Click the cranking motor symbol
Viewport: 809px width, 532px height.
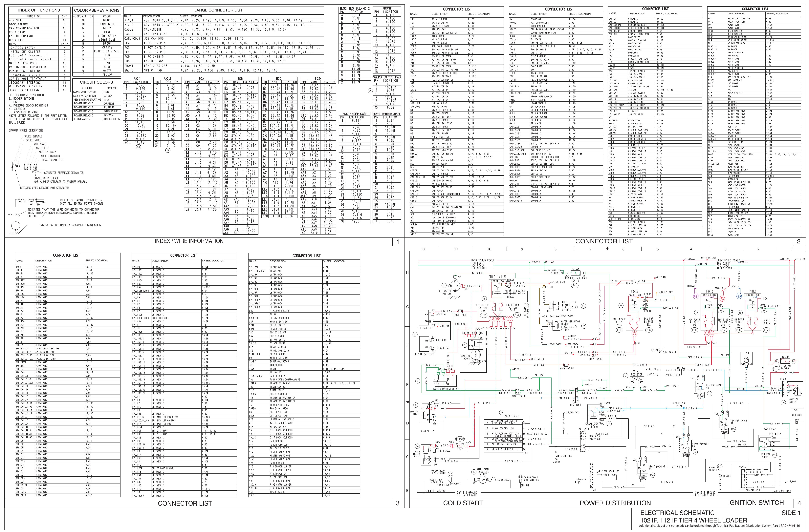[476, 355]
